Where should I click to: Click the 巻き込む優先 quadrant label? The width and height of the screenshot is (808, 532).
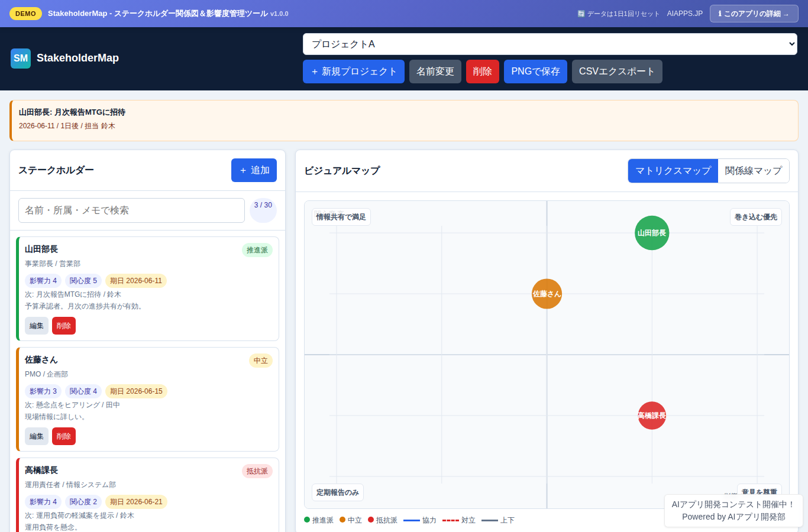point(756,217)
